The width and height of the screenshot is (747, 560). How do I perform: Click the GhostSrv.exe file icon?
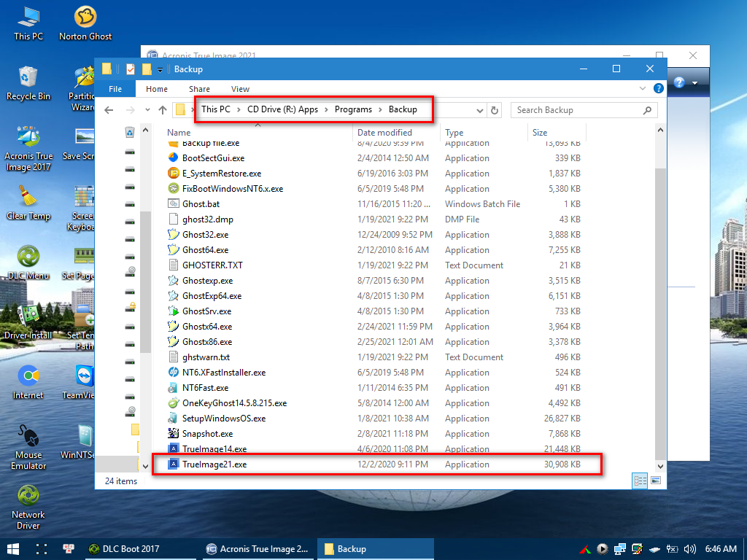coord(174,311)
